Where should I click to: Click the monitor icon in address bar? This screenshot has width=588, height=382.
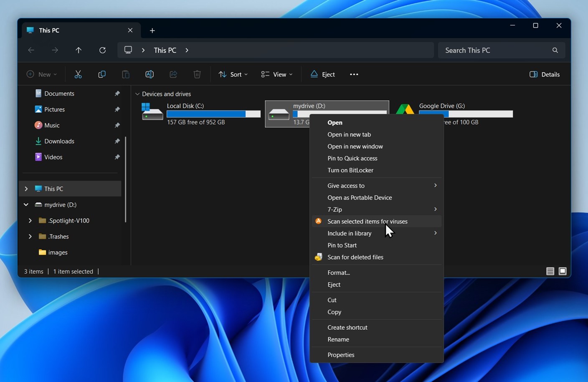point(128,50)
